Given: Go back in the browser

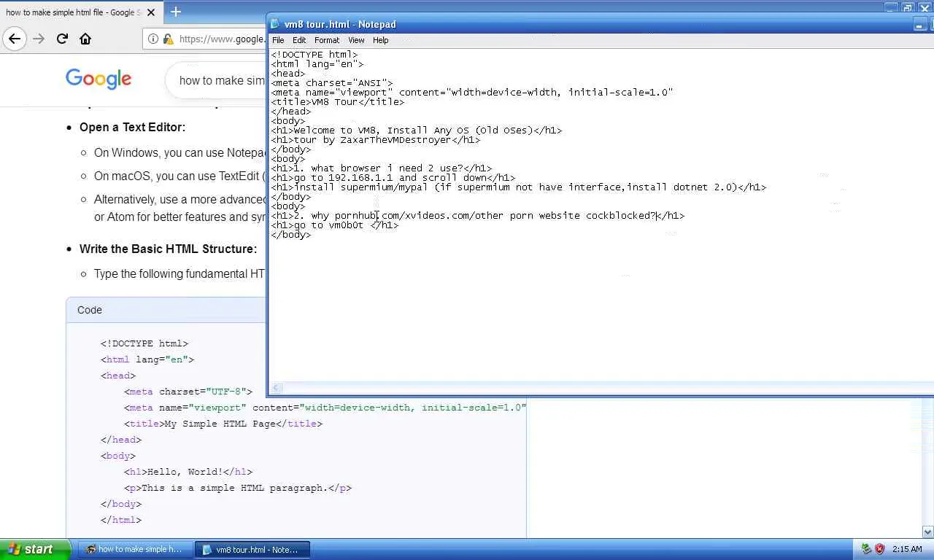Looking at the screenshot, I should [15, 39].
